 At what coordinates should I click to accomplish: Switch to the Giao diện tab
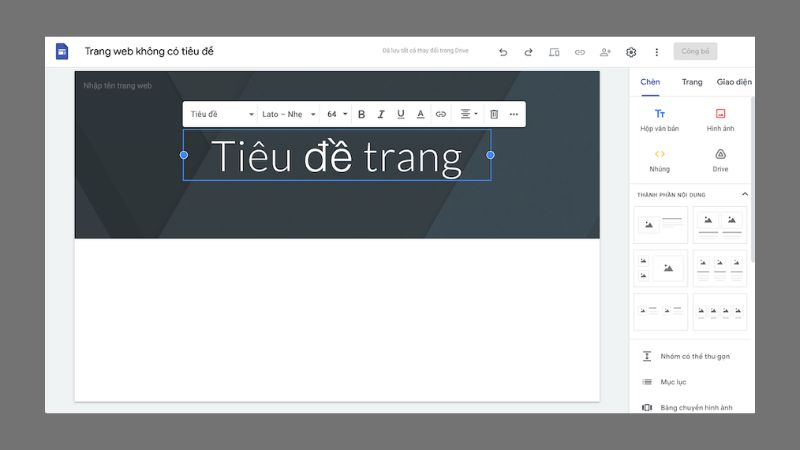coord(734,82)
